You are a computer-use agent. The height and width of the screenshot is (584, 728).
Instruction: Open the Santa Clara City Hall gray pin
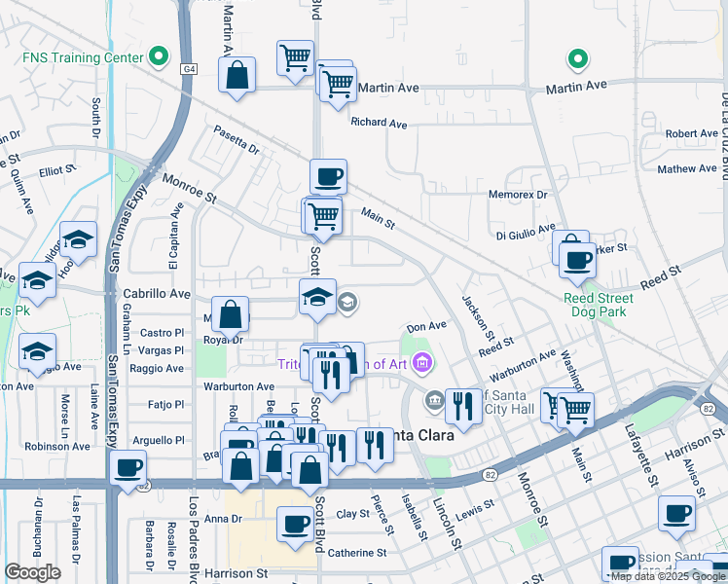[x=435, y=402]
